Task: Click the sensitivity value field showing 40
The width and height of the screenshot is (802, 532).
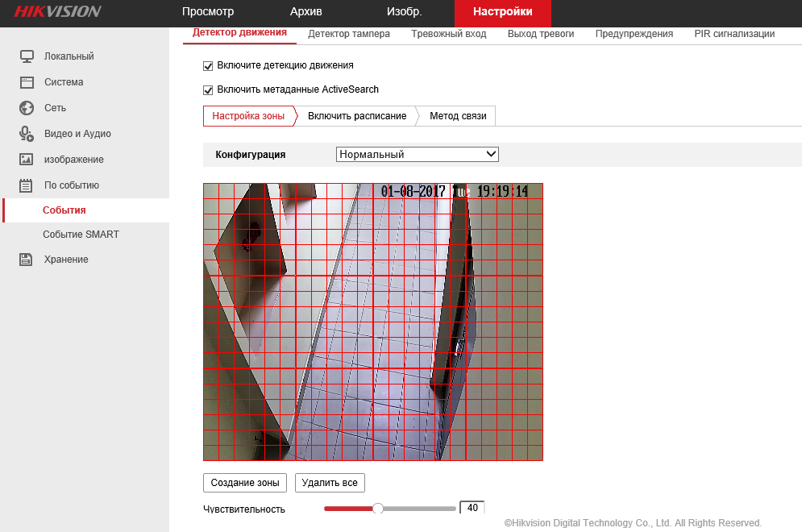Action: pos(472,508)
